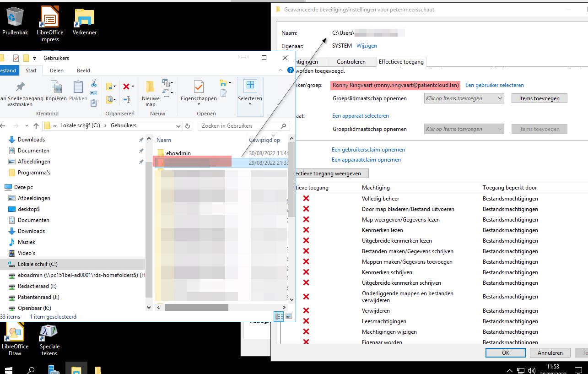Viewport: 588px width, 374px height.
Task: Create a folder with Nieuwe map icon
Action: [151, 93]
